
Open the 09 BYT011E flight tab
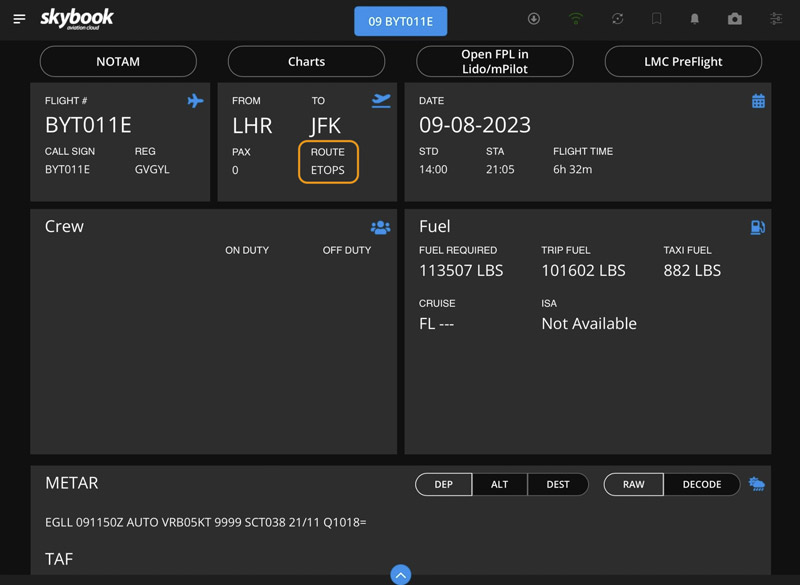point(400,21)
